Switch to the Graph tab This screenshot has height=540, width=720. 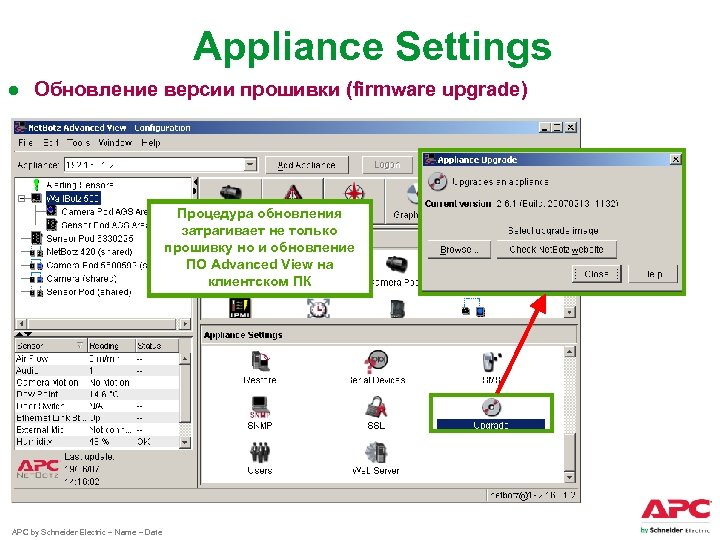pyautogui.click(x=406, y=201)
